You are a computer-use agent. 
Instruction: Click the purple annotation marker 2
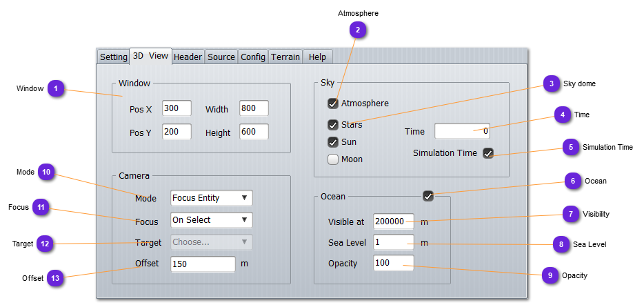point(358,29)
